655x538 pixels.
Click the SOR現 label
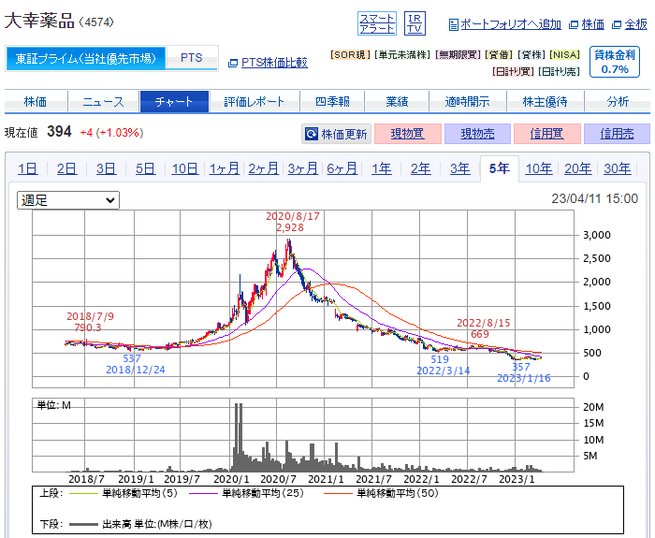click(350, 55)
